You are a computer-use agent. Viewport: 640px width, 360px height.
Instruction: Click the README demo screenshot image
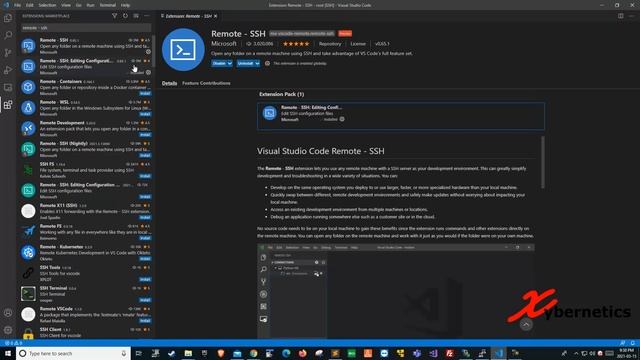coord(396,291)
